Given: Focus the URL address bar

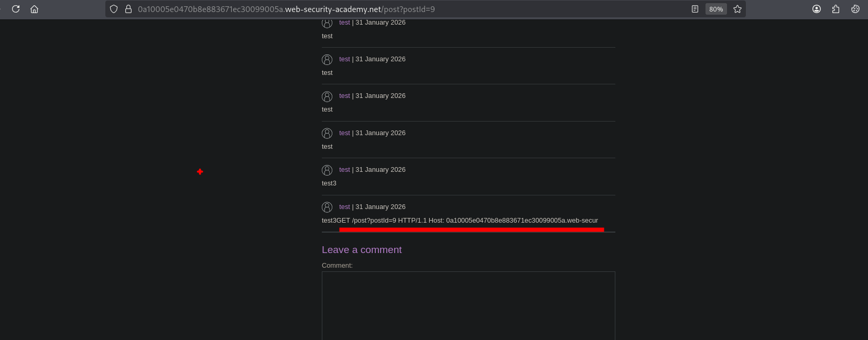Looking at the screenshot, I should click(367, 9).
